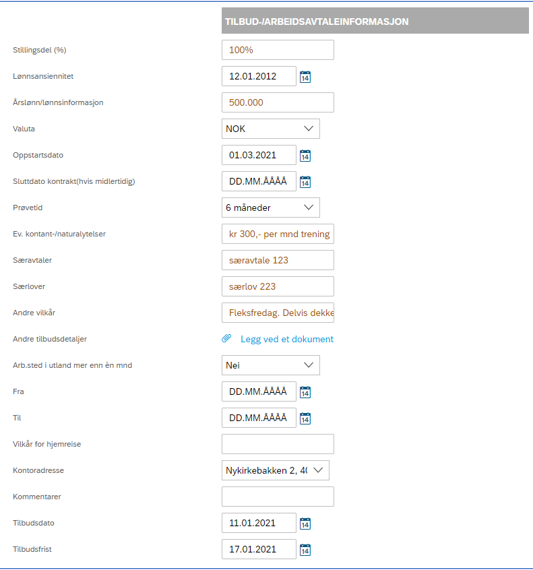Click the Andre vilkår Fleksfredag field

coord(278,313)
